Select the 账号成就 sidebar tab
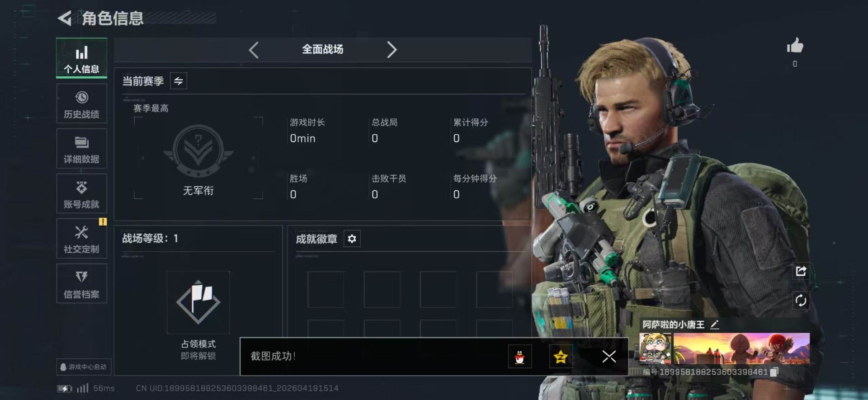Viewport: 868px width, 400px height. (x=82, y=193)
